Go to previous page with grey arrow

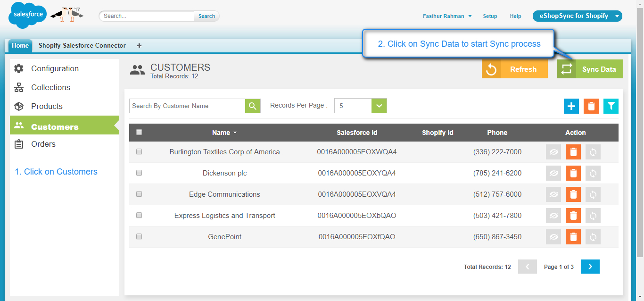click(528, 267)
